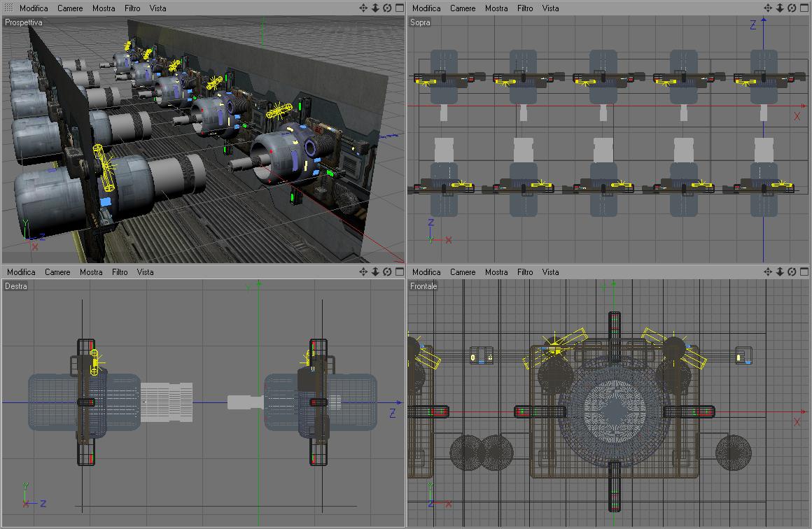The image size is (812, 529).
Task: Click the move-camera icon in Sopra viewport
Action: tap(768, 8)
